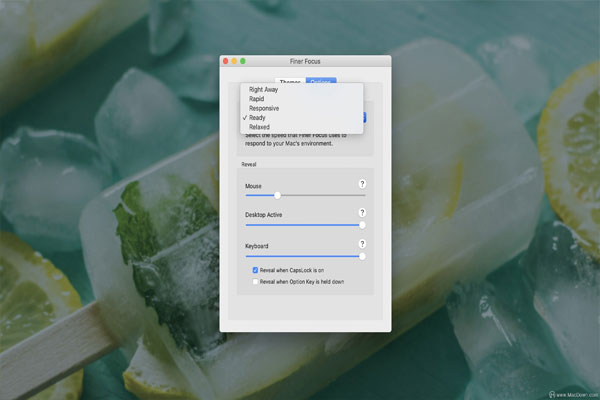600x400 pixels.
Task: Choose the Rapid speed option
Action: 257,99
